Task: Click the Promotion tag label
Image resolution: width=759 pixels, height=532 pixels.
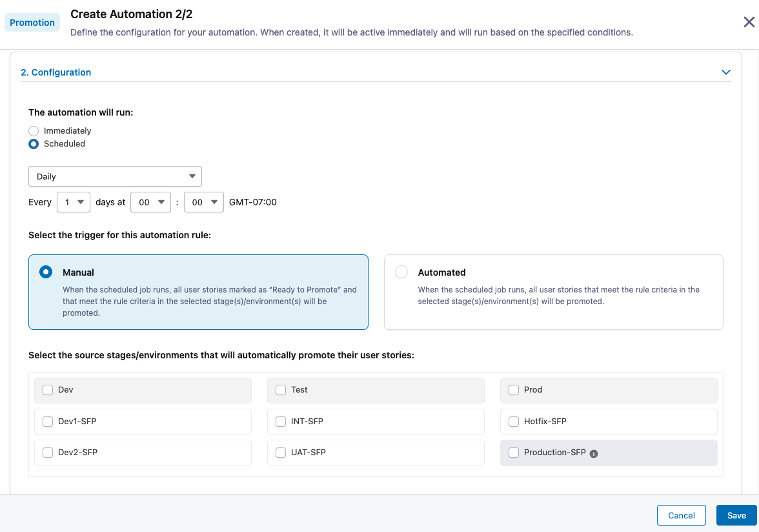Action: tap(32, 23)
